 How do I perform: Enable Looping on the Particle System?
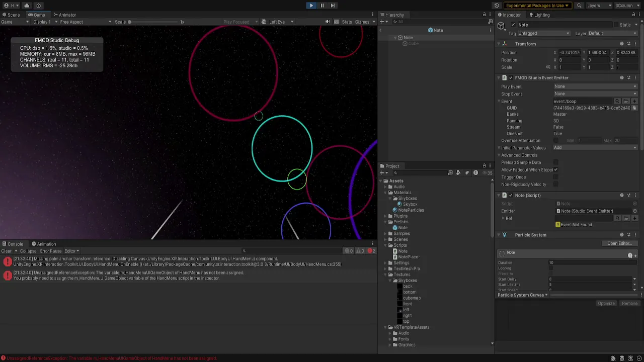click(551, 268)
